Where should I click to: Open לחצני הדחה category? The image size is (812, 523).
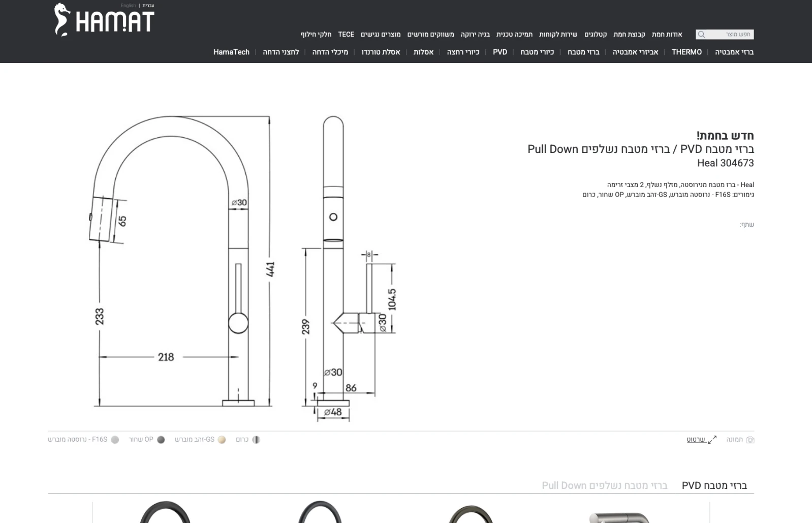click(x=280, y=52)
